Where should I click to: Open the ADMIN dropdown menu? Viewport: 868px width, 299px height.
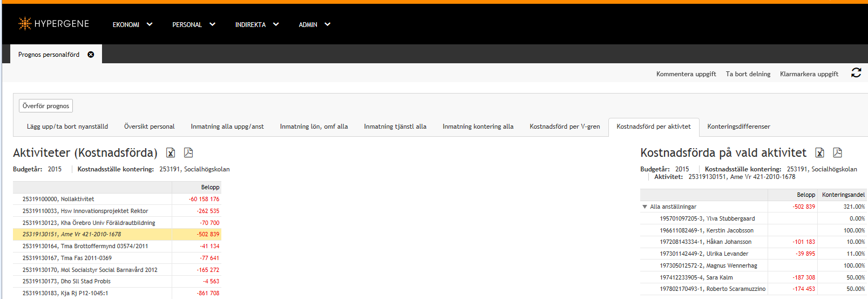tap(314, 24)
